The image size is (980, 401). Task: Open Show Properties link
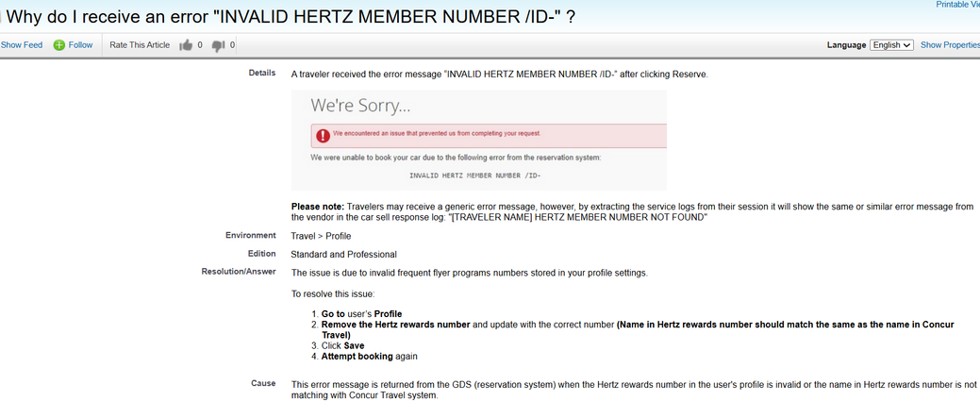click(950, 45)
